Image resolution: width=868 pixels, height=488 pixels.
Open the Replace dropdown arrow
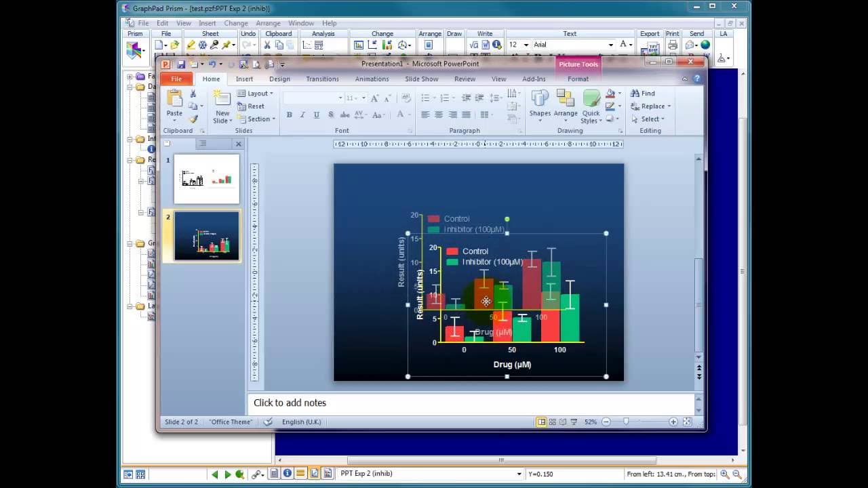tap(669, 106)
